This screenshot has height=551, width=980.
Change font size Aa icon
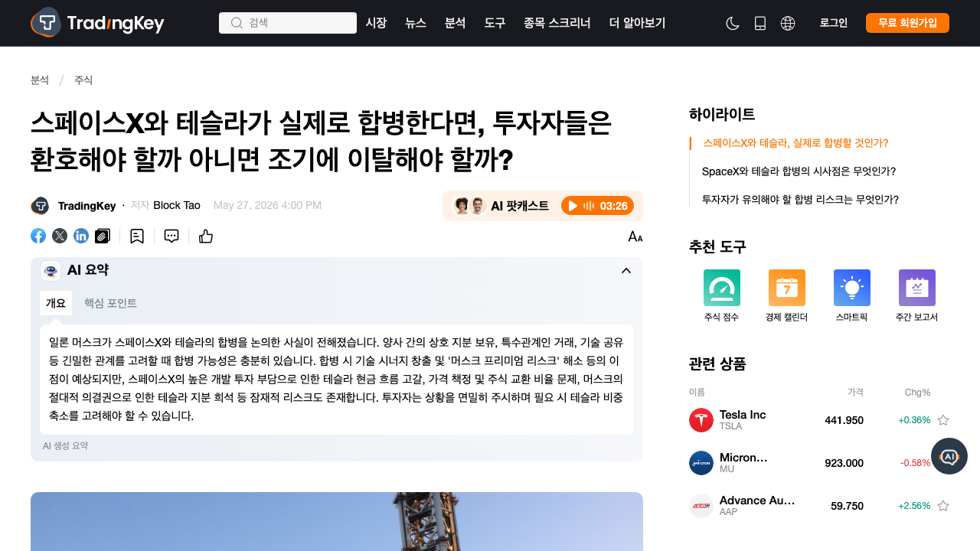pyautogui.click(x=635, y=236)
